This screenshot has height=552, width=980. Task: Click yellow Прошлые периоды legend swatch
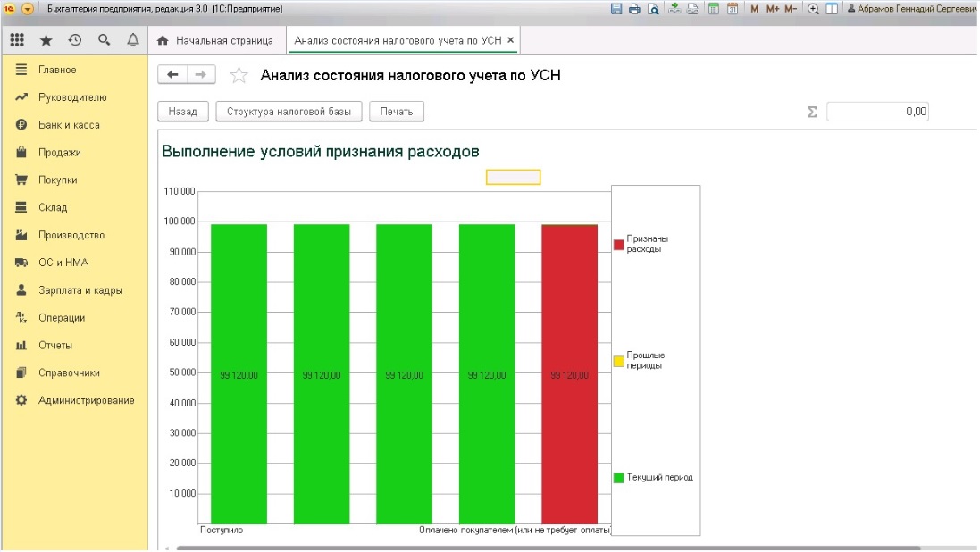pyautogui.click(x=619, y=361)
